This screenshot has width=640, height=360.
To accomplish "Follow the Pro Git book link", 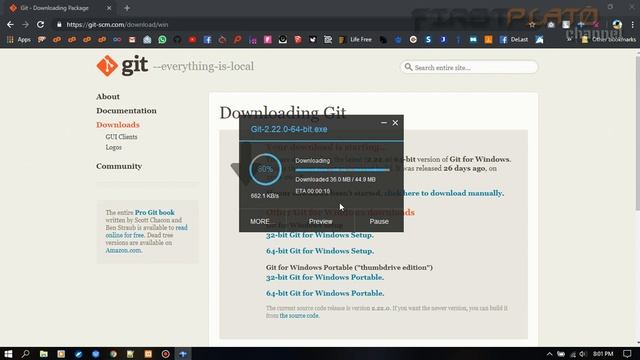I will coord(154,212).
